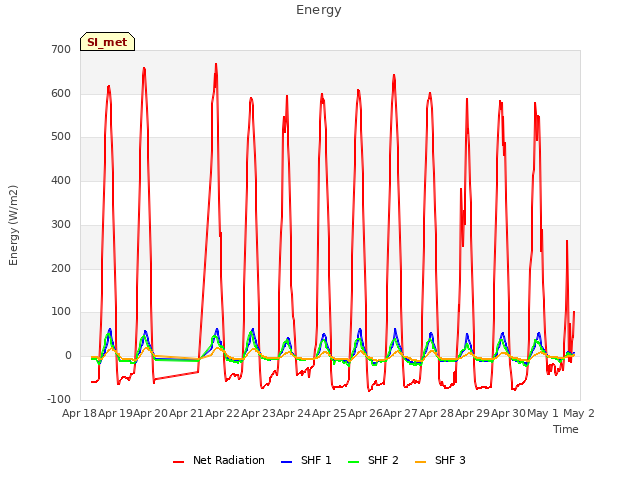The width and height of the screenshot is (640, 480).
Task: Click the red Net Radiation legend swatch
Action: 178,462
